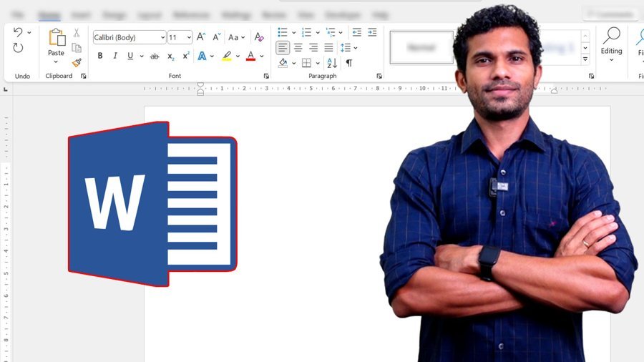The image size is (644, 362).
Task: Justify the paragraph text
Action: [328, 48]
